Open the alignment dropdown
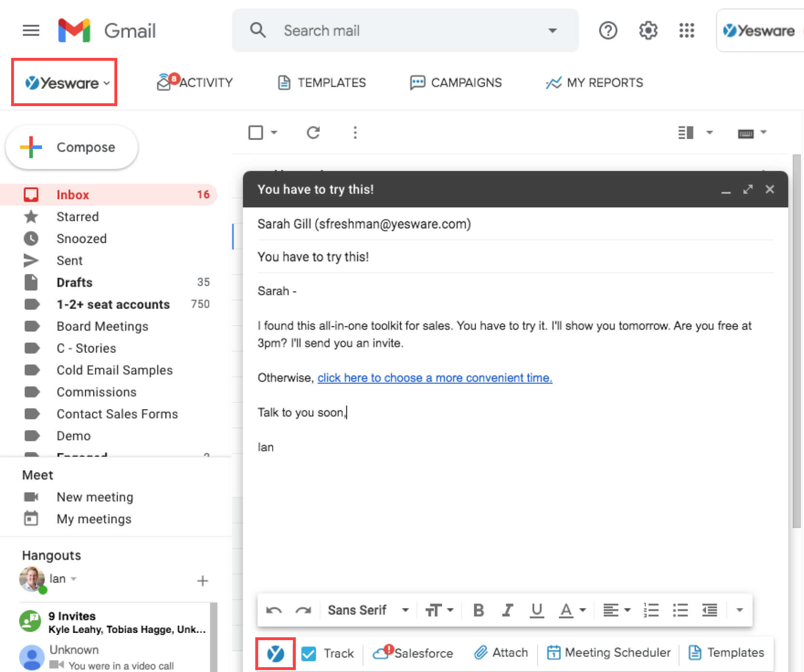 click(617, 610)
